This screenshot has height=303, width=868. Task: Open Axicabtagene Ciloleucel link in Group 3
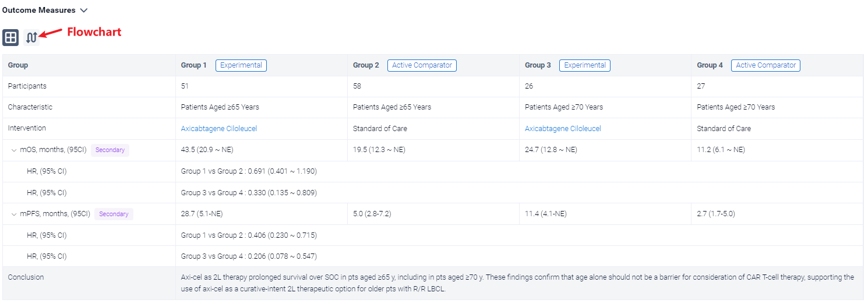pos(562,129)
